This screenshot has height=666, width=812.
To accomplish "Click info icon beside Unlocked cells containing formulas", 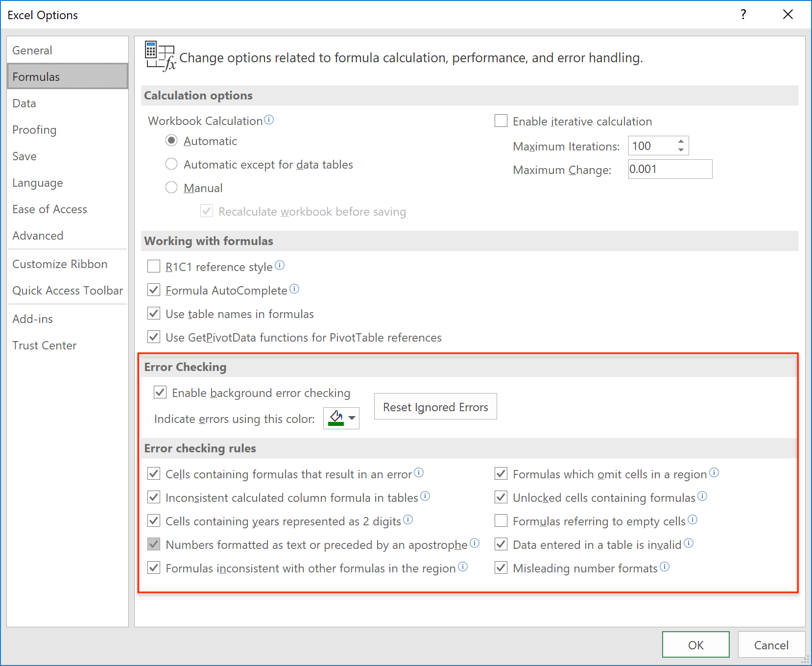I will (702, 496).
